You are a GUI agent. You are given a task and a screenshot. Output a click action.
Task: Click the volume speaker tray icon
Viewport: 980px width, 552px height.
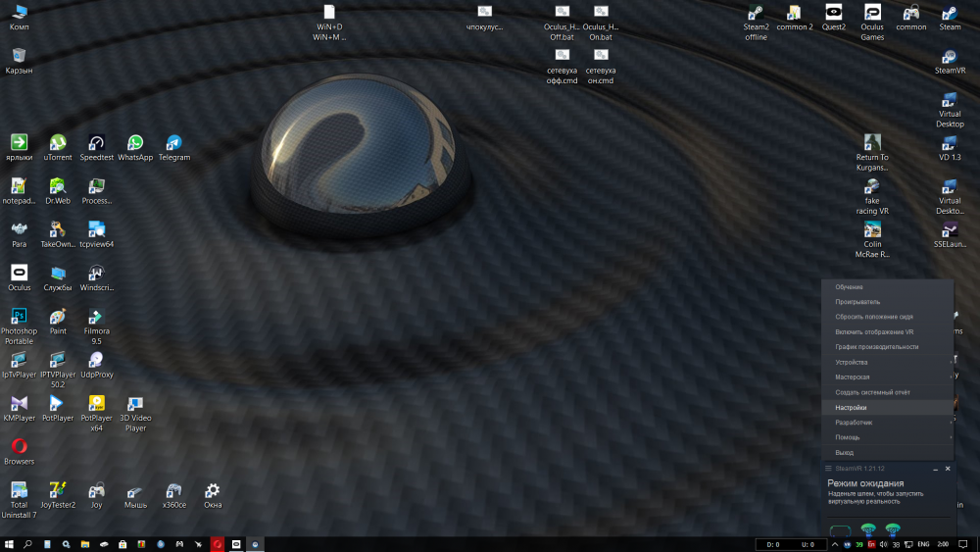click(x=883, y=544)
